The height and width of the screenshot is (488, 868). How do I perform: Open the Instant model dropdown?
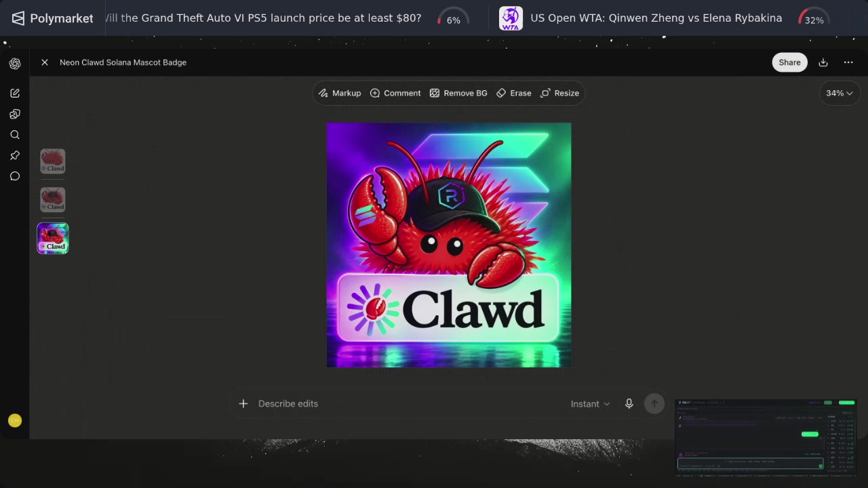[x=590, y=404]
